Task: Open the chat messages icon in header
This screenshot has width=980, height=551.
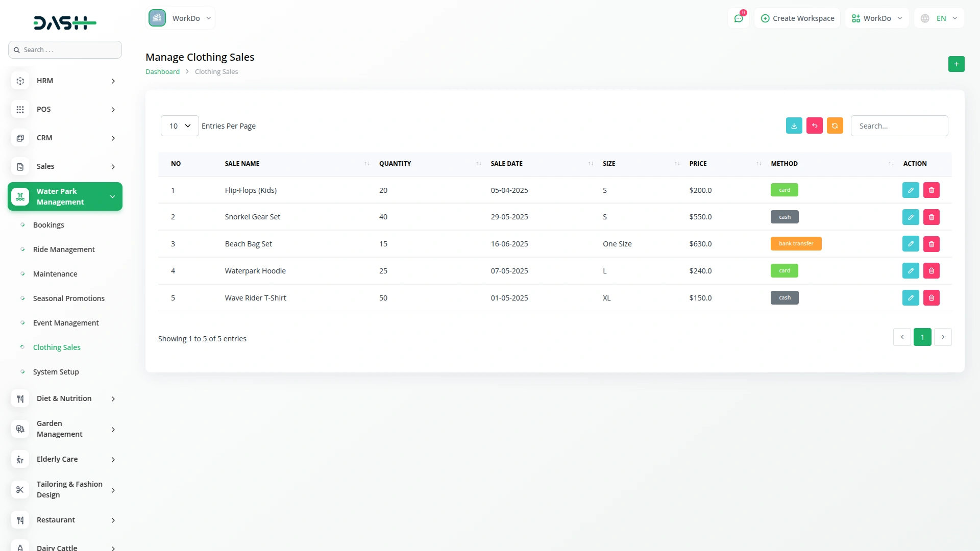Action: pos(738,18)
